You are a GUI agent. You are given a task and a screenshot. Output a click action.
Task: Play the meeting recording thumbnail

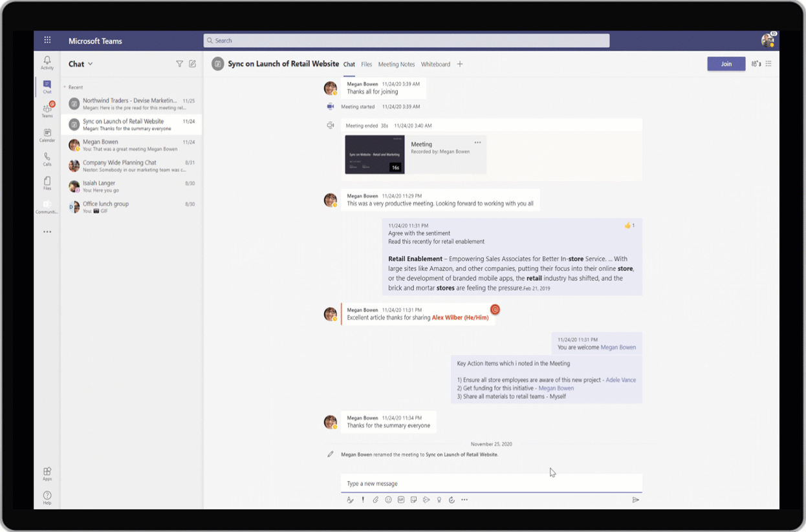[375, 154]
